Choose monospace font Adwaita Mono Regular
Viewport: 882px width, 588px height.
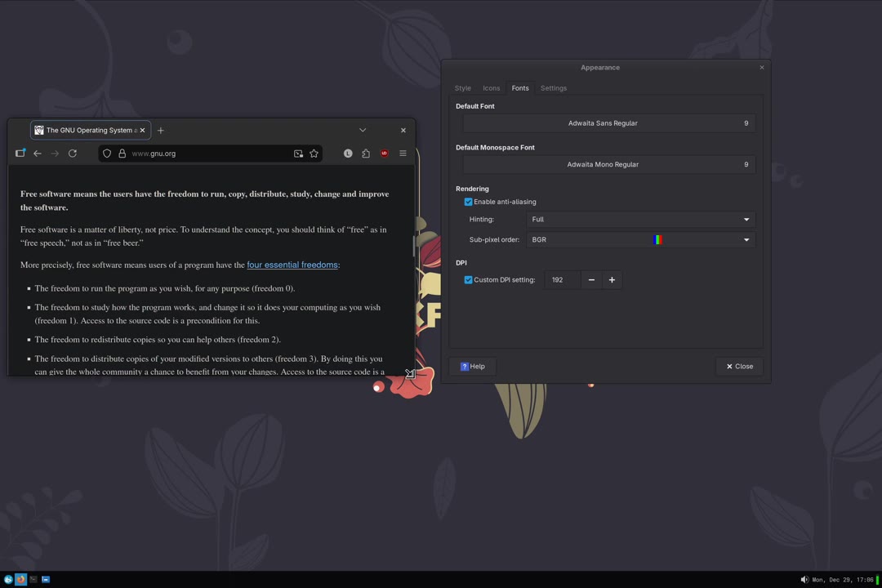coord(609,164)
